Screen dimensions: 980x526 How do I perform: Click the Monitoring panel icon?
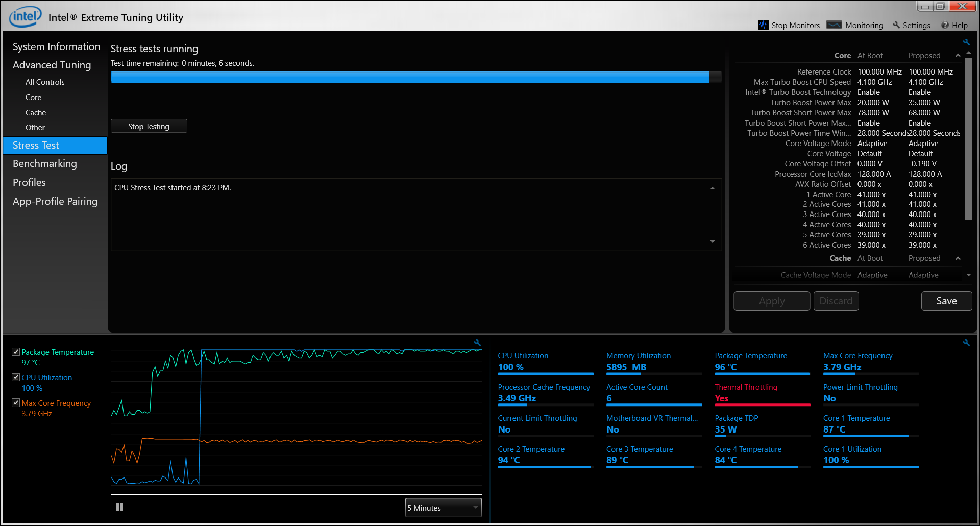834,25
